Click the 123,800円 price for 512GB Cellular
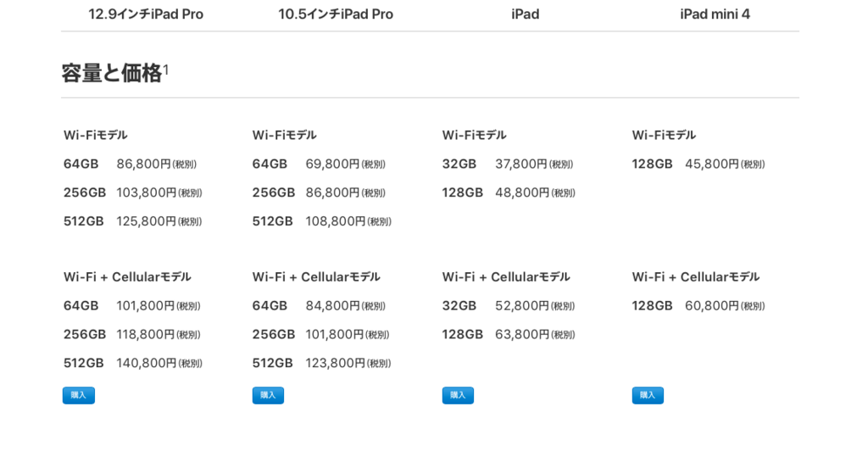The height and width of the screenshot is (451, 868). 336,363
